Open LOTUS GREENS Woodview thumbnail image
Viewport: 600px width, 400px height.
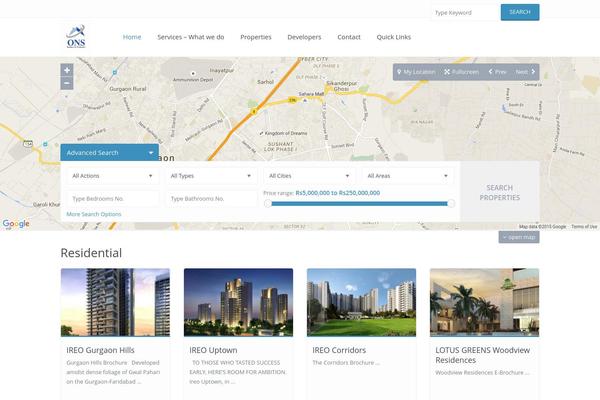(484, 302)
